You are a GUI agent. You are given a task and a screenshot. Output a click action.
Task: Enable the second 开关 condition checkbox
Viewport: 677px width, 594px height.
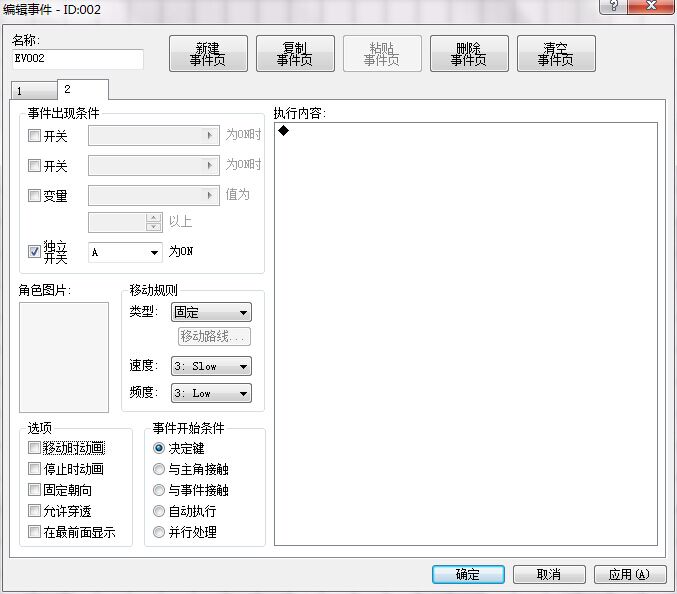click(x=34, y=165)
